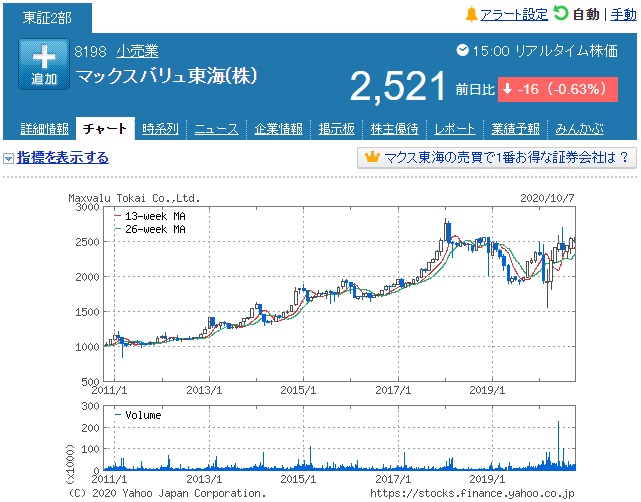
Task: Click the plus 追加 add-to-portfolio button
Action: pos(44,64)
